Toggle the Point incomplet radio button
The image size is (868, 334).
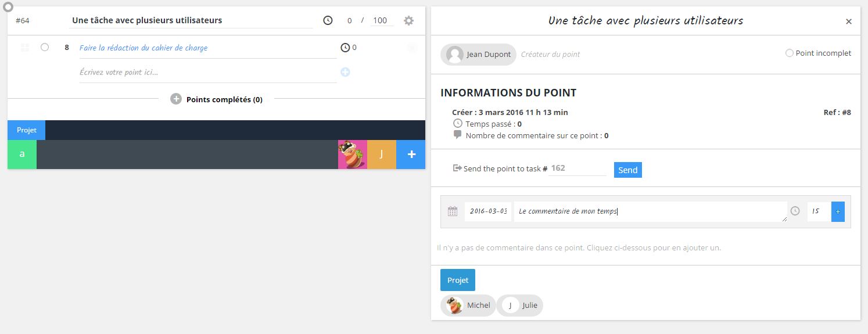[789, 53]
